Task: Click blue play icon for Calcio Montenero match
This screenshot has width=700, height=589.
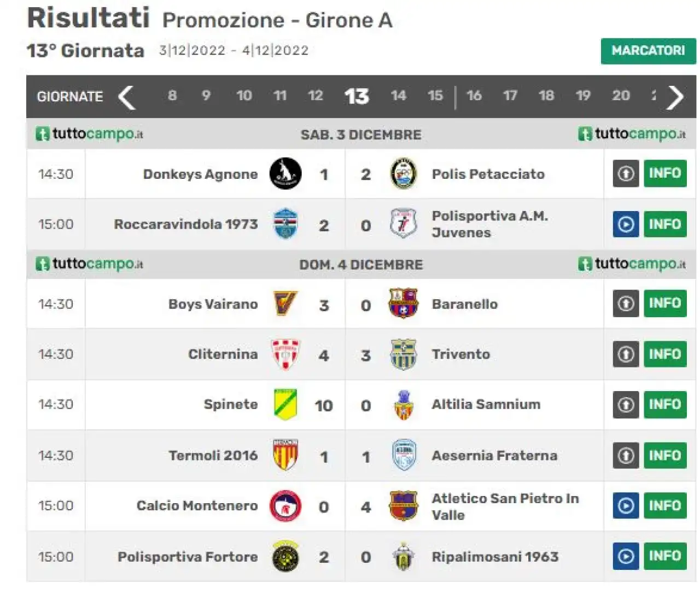Action: 626,506
